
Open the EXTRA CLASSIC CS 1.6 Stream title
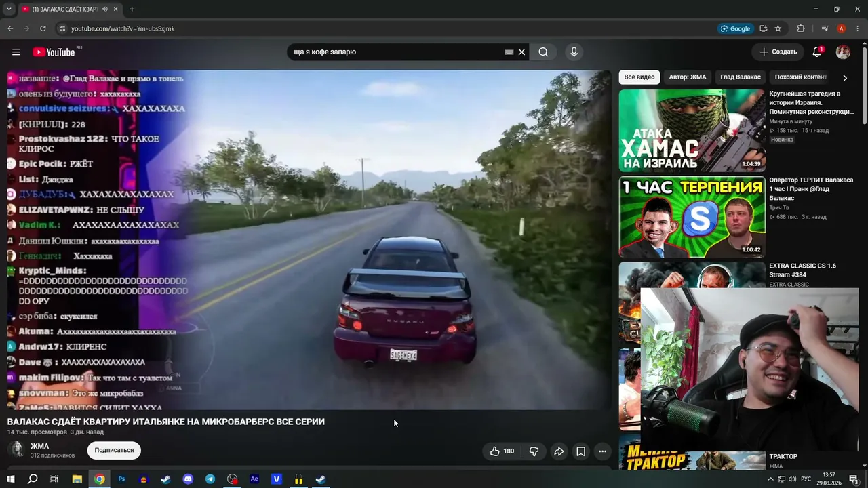(802, 270)
